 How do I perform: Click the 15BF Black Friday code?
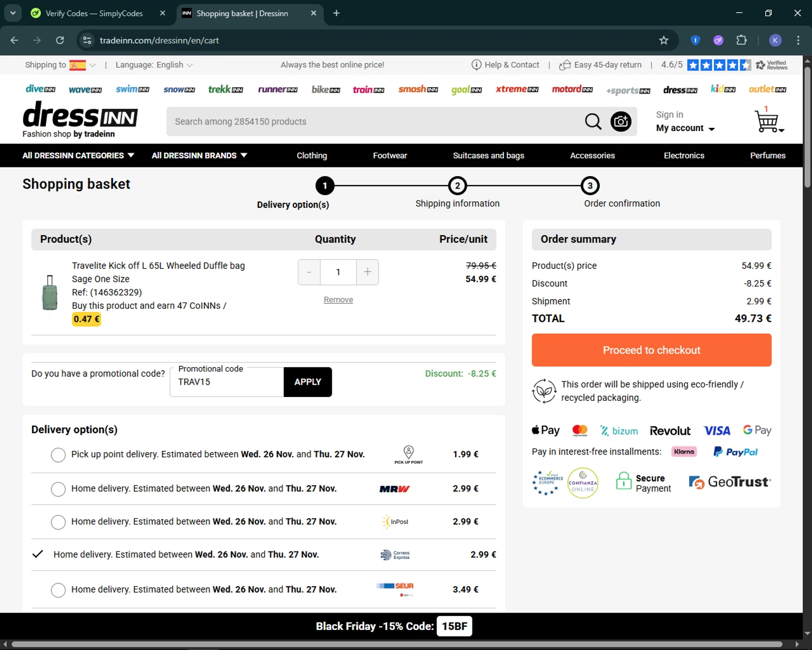(x=454, y=626)
